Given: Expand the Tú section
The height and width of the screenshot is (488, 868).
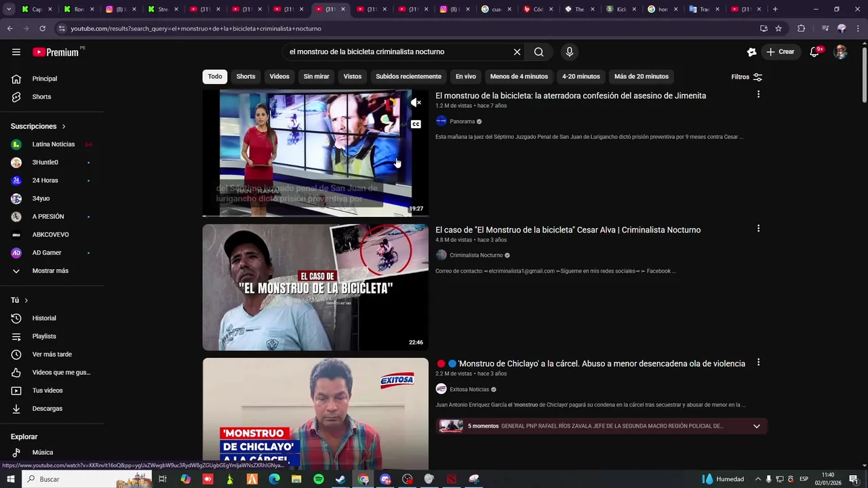Looking at the screenshot, I should point(20,300).
